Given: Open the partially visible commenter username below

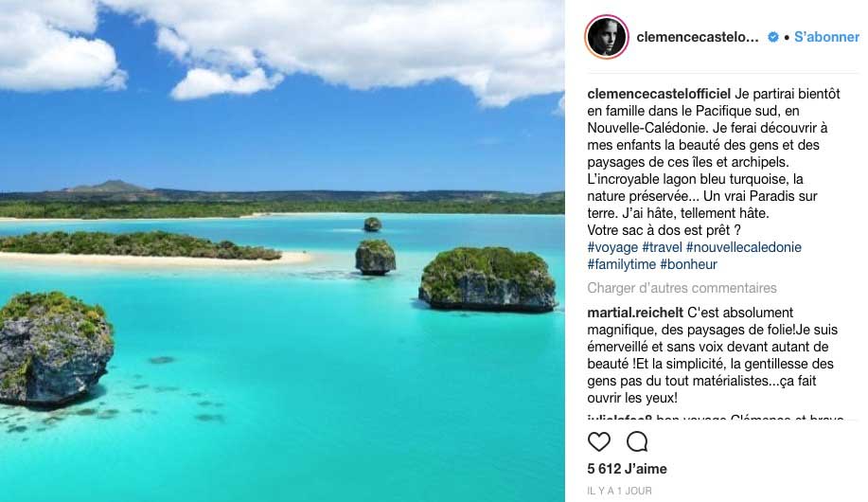Looking at the screenshot, I should click(620, 417).
